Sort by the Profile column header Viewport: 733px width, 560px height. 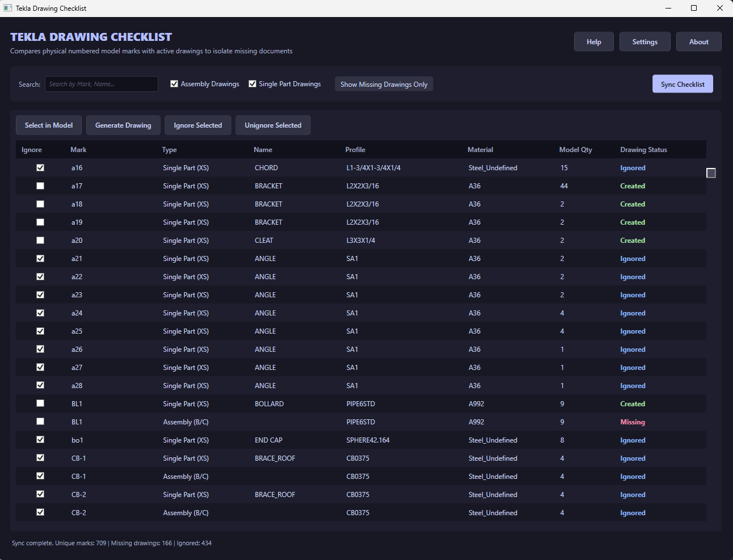[355, 150]
